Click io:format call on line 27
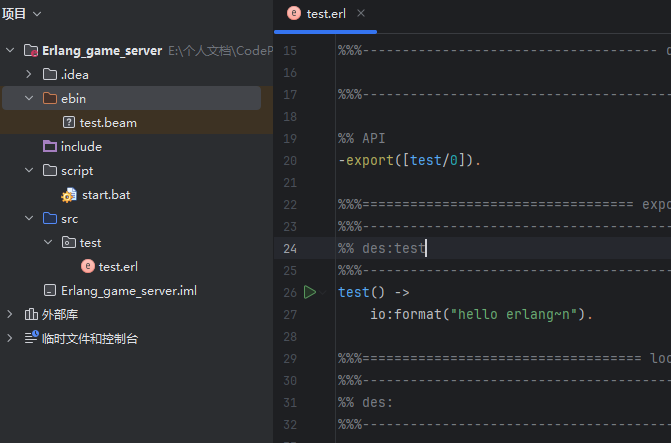Image resolution: width=671 pixels, height=443 pixels. click(406, 315)
